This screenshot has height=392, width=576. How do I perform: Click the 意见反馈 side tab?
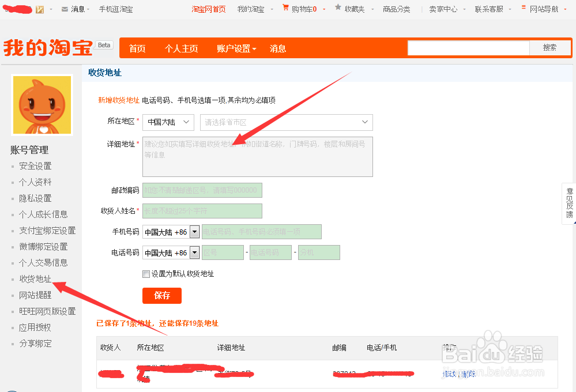pos(569,203)
